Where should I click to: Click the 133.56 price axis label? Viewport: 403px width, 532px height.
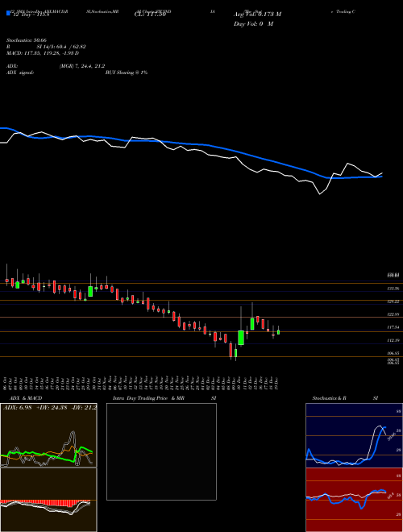393,289
